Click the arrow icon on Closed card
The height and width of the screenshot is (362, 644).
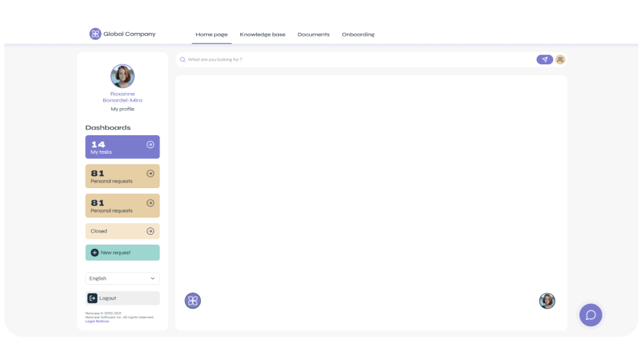(150, 231)
